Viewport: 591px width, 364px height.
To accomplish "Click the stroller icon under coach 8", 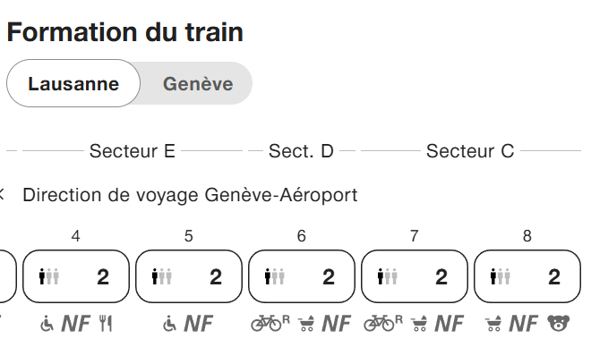I will click(493, 325).
